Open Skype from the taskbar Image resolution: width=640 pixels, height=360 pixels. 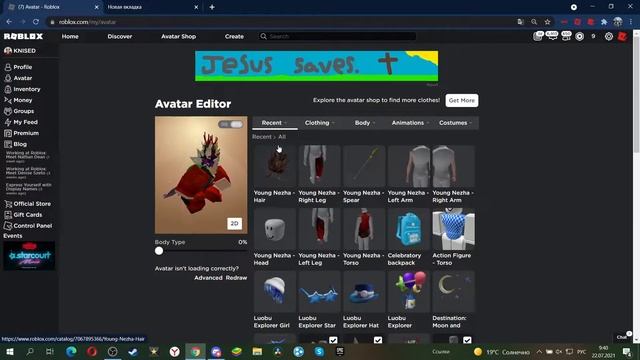(x=319, y=351)
